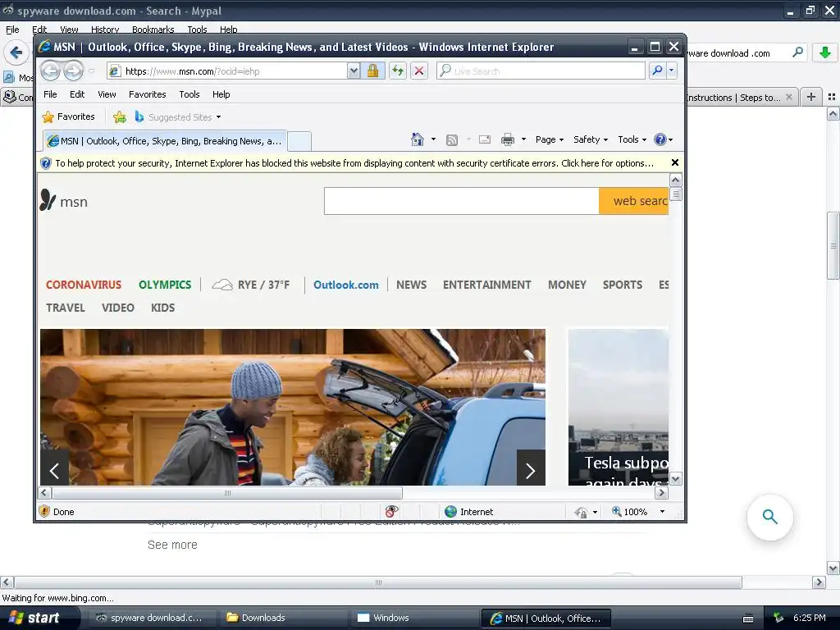Viewport: 840px width, 630px height.
Task: Open the IE Favorites menu
Action: [x=148, y=94]
